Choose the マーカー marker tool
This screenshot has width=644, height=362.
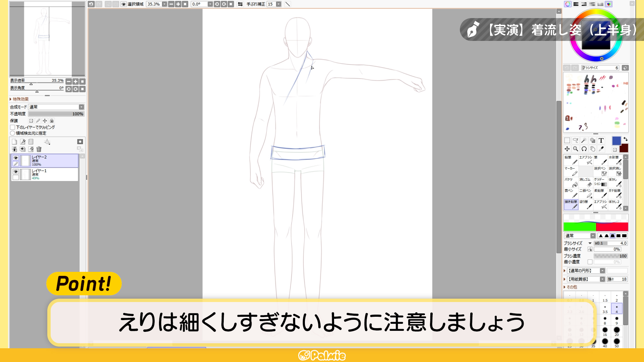tap(571, 171)
